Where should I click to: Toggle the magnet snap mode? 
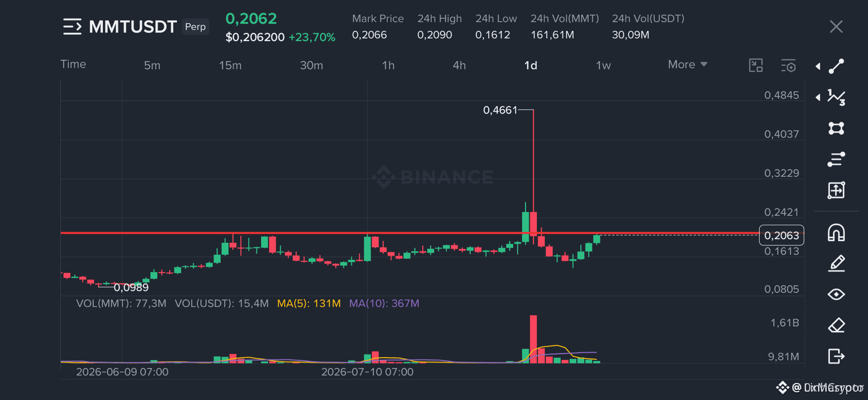[837, 233]
